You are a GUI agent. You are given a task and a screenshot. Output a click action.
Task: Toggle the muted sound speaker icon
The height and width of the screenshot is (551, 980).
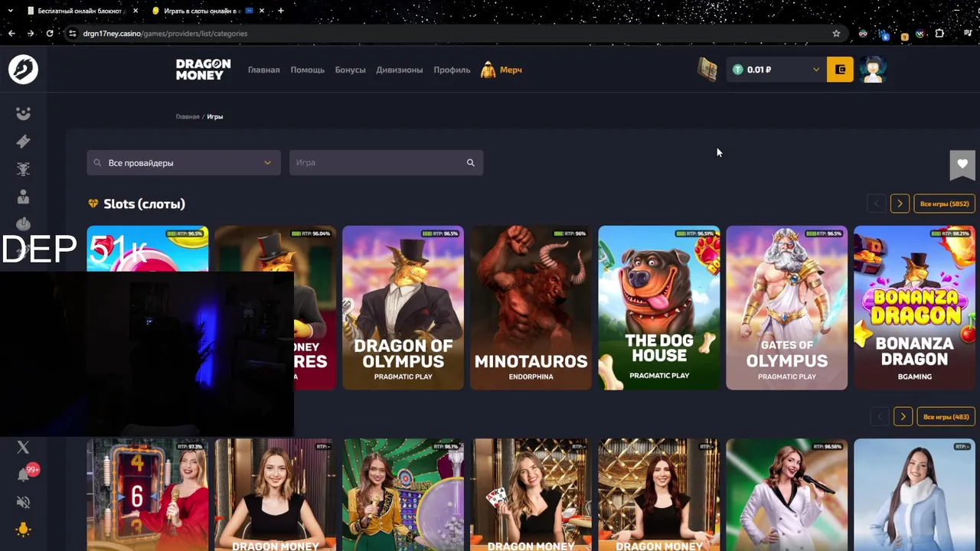click(23, 502)
